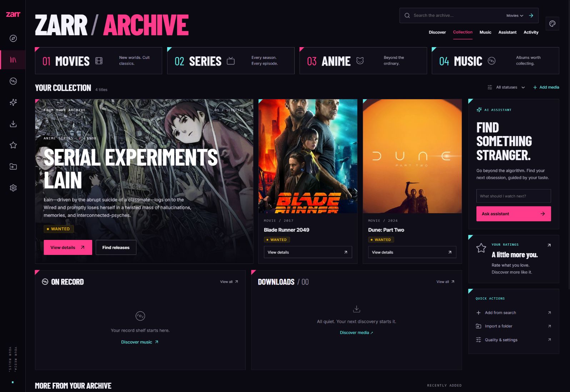
Task: Click the Discover music link
Action: tap(140, 342)
